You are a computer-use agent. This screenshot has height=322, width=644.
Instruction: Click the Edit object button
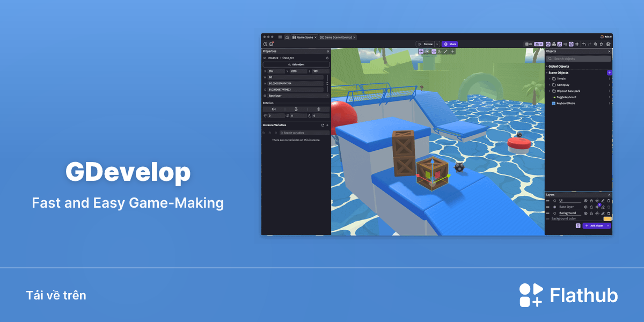click(296, 64)
